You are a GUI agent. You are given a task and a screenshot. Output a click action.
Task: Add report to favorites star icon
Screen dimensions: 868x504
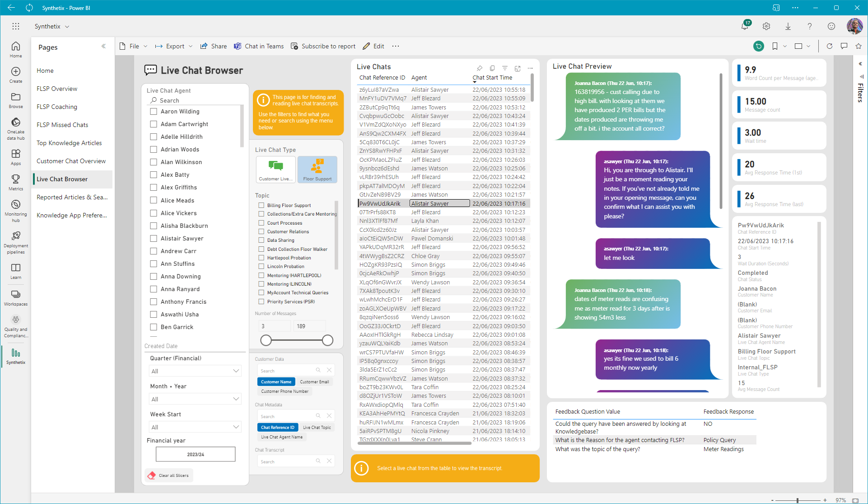[859, 46]
